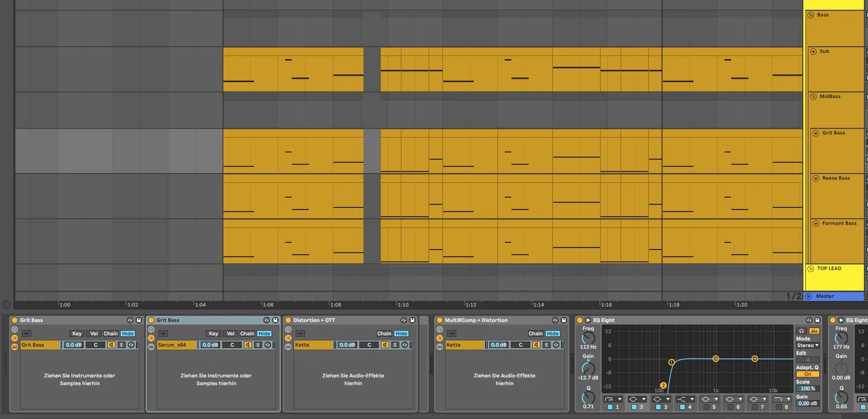Save preset of first Grit Bass rack
The width and height of the screenshot is (868, 419).
point(139,320)
